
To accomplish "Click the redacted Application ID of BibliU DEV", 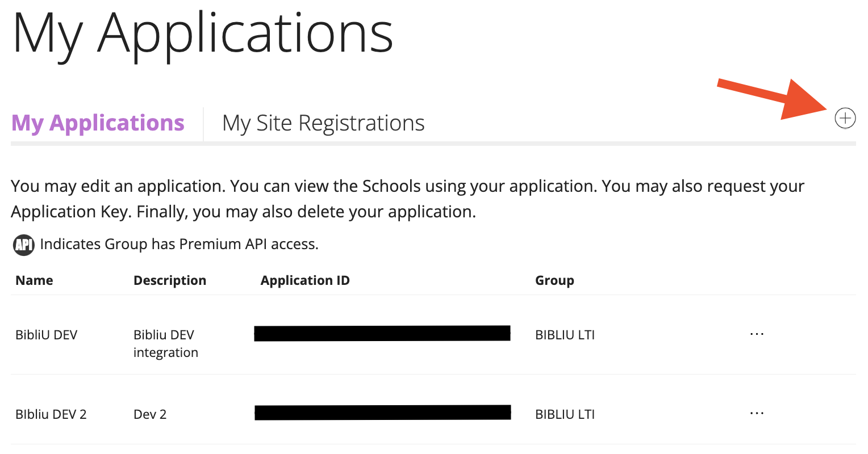I will pyautogui.click(x=382, y=334).
